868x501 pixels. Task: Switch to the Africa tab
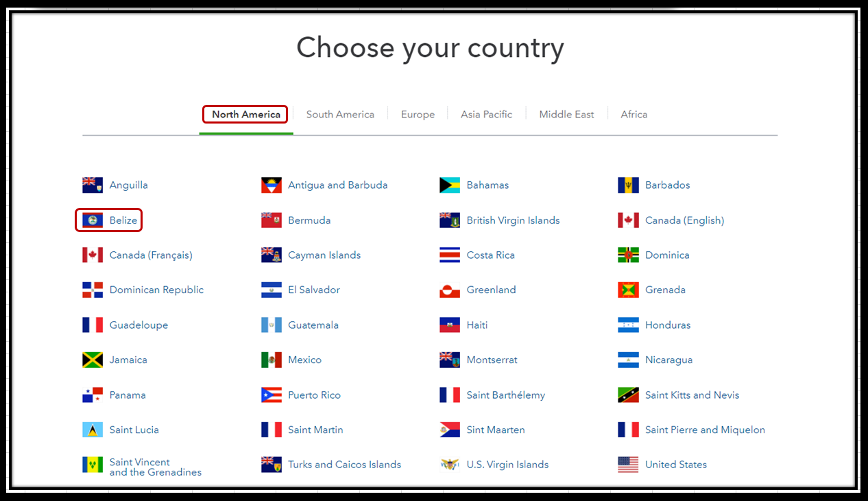634,114
